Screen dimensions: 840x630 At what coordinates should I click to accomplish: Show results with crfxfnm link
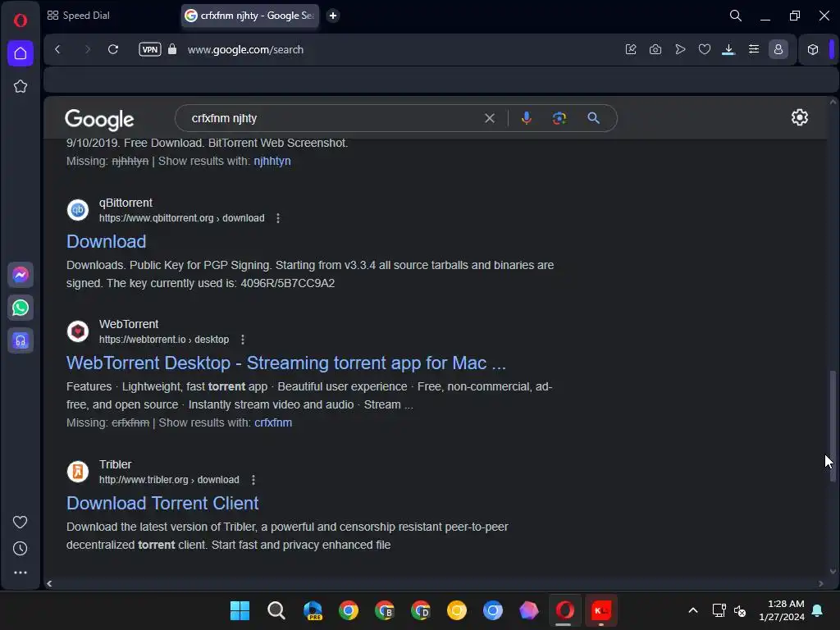coord(273,422)
